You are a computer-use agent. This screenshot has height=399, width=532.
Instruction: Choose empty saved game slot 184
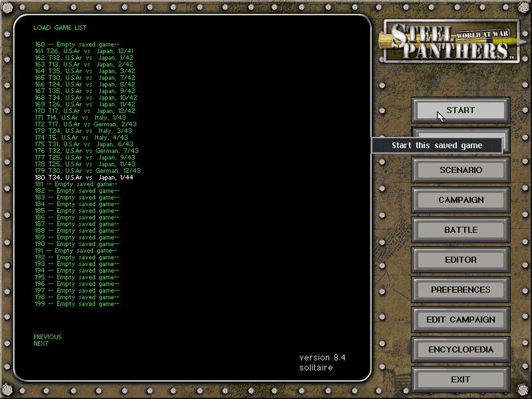pos(77,204)
